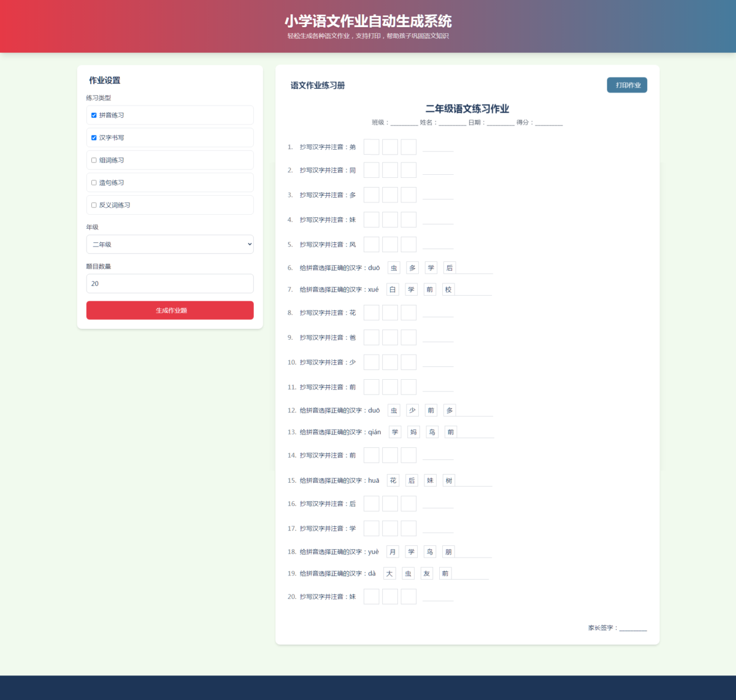Disable the 汉字书写 exercise type
Image resolution: width=736 pixels, height=700 pixels.
coord(94,138)
